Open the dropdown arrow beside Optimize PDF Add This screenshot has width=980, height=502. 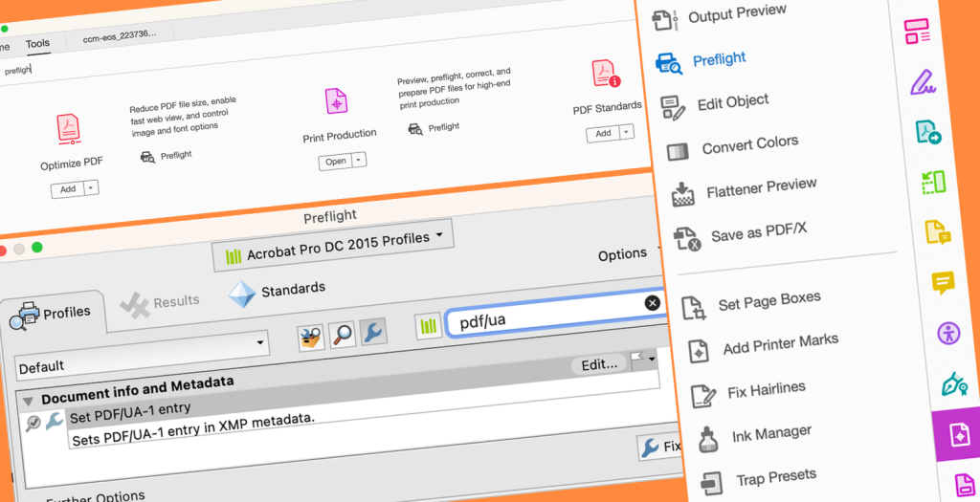[91, 187]
